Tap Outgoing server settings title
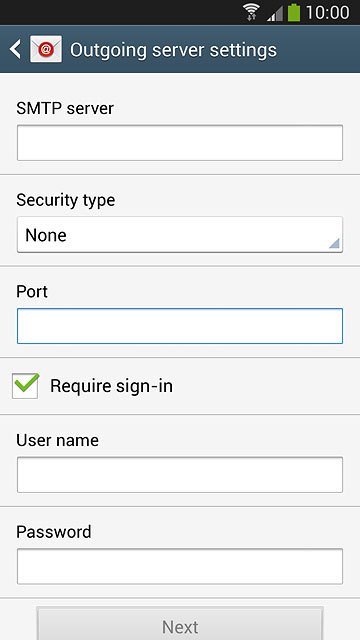 click(x=173, y=50)
